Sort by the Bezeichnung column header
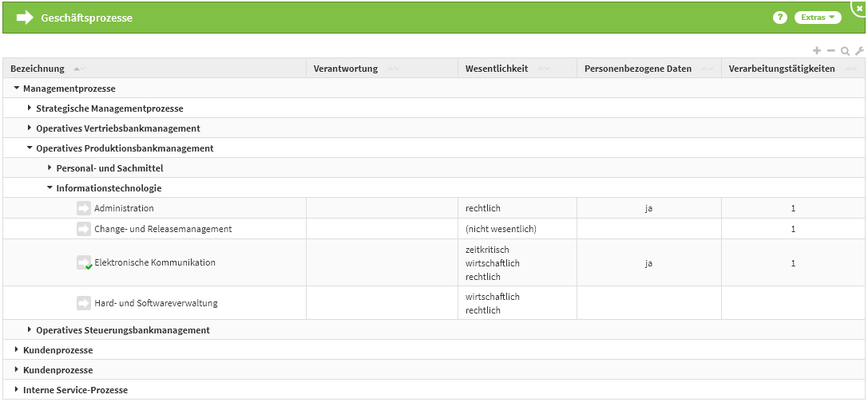 coord(38,69)
